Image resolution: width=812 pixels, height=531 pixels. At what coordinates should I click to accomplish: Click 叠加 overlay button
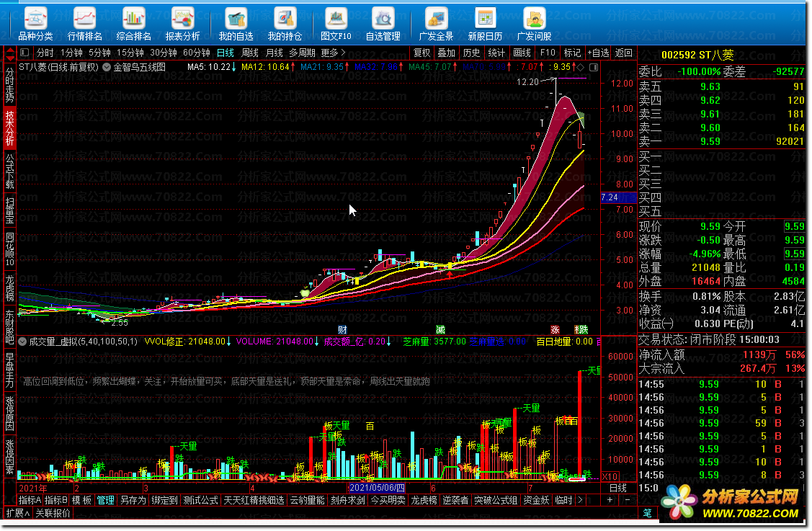pos(446,53)
